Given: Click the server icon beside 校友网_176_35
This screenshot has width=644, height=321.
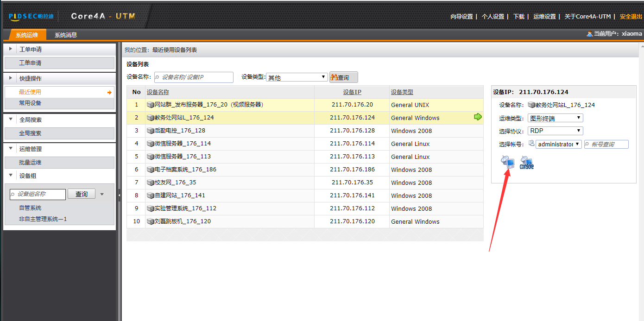Looking at the screenshot, I should [151, 183].
